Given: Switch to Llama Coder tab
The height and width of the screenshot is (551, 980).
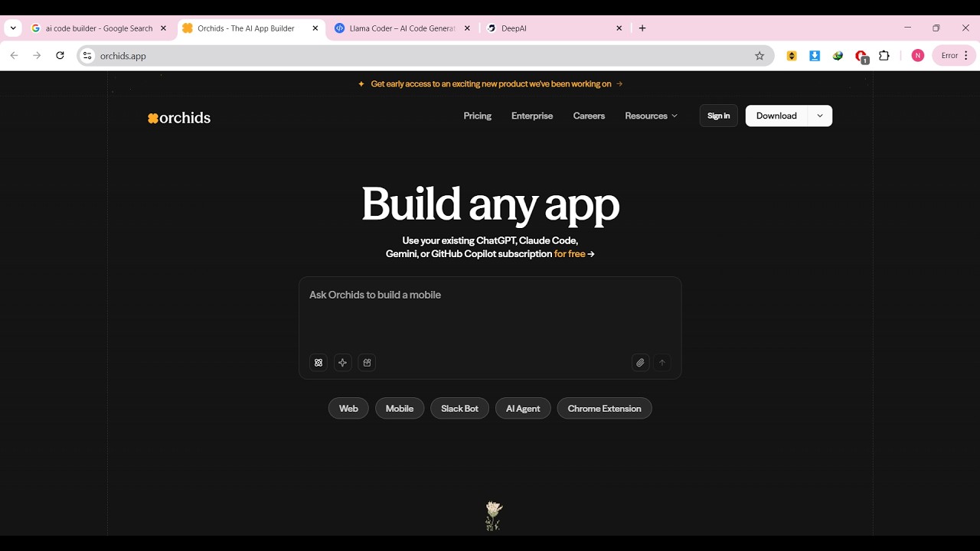Looking at the screenshot, I should 403,28.
